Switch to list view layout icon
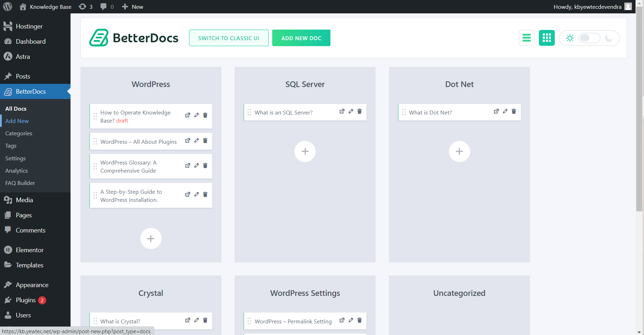Viewport: 644px width, 335px height. 527,38
